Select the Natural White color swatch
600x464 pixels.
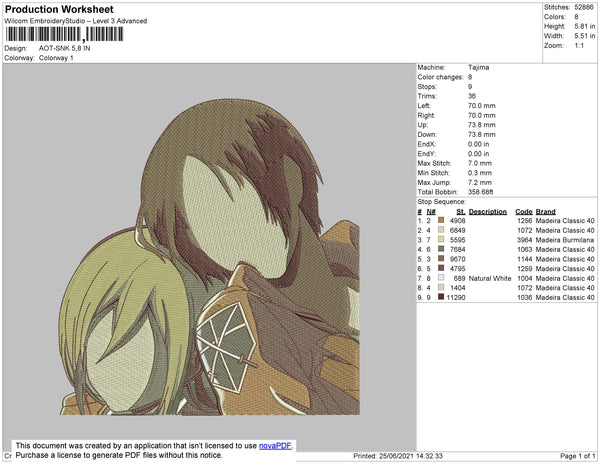pos(441,278)
